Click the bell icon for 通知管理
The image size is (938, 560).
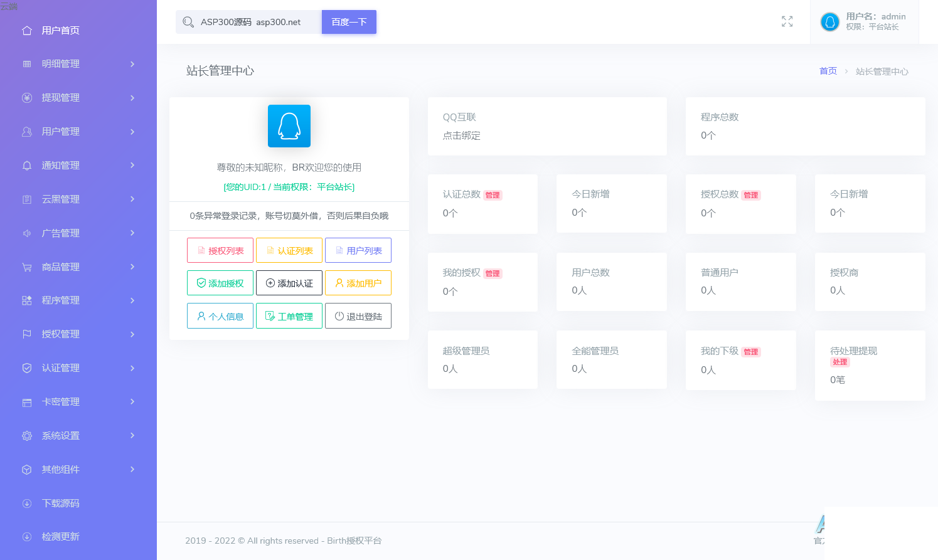(27, 166)
